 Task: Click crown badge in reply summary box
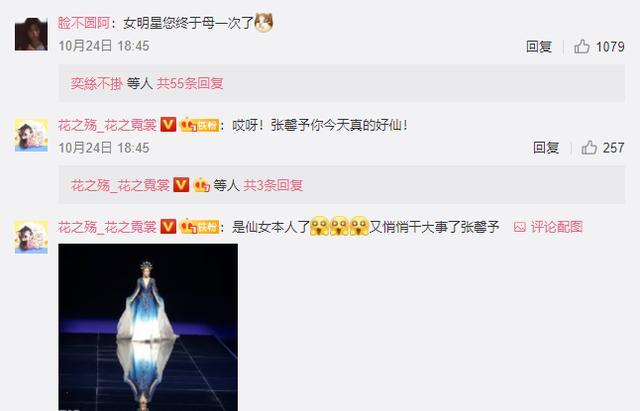pos(202,185)
